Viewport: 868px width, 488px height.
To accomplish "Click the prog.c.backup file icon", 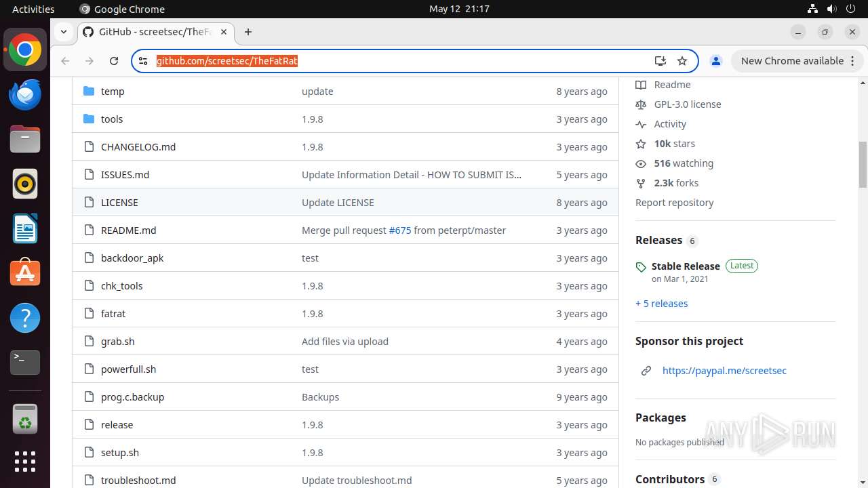I will [88, 396].
